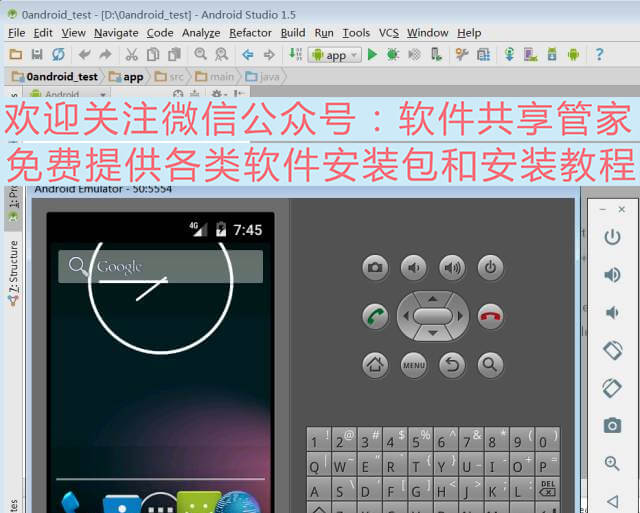Viewport: 640px width, 513px height.
Task: Click the Help question mark icon
Action: tap(599, 54)
